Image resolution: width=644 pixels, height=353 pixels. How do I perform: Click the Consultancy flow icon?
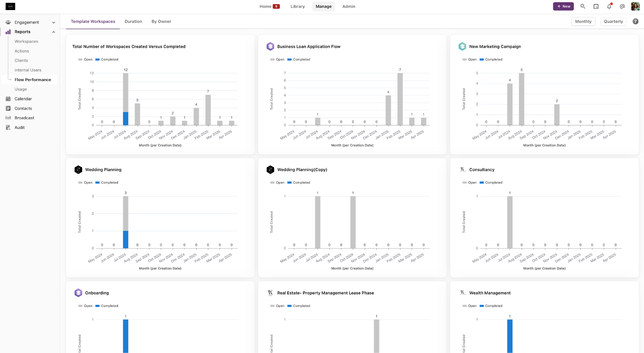coord(462,169)
